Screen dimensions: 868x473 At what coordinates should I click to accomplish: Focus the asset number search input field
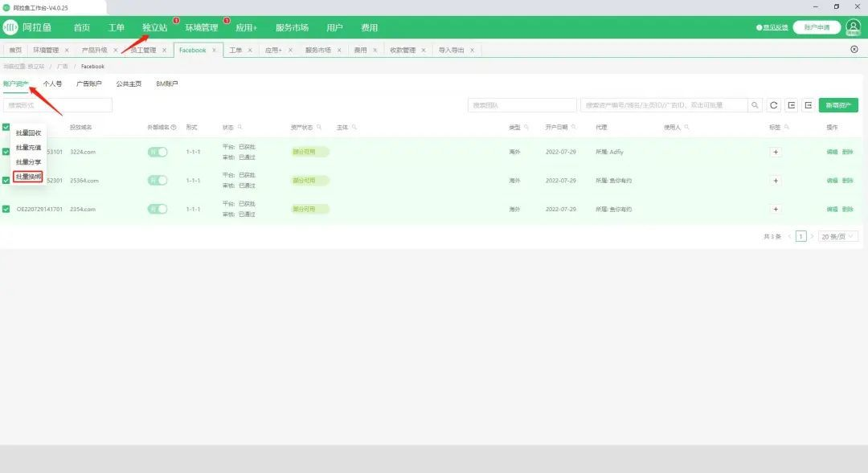[665, 105]
